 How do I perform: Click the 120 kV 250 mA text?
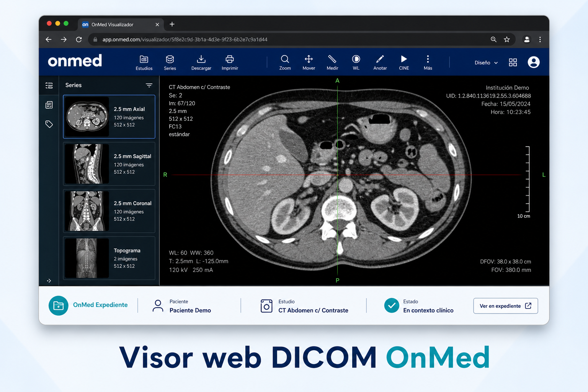pyautogui.click(x=191, y=270)
